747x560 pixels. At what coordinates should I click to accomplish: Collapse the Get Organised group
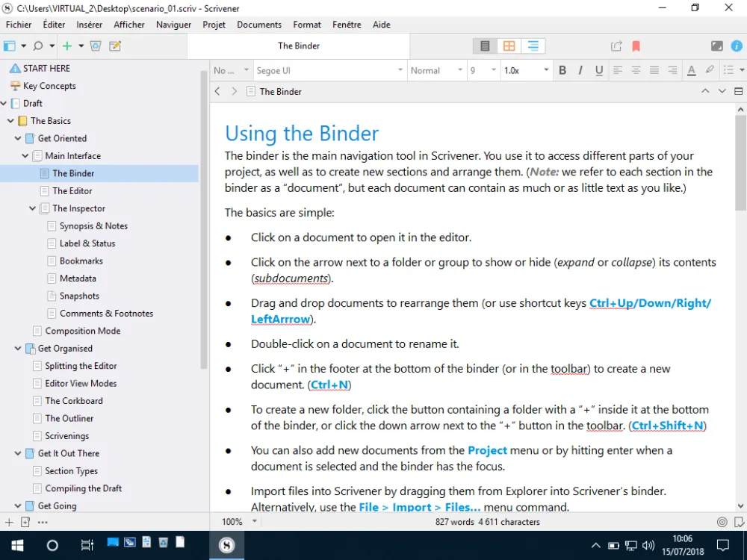pyautogui.click(x=18, y=349)
